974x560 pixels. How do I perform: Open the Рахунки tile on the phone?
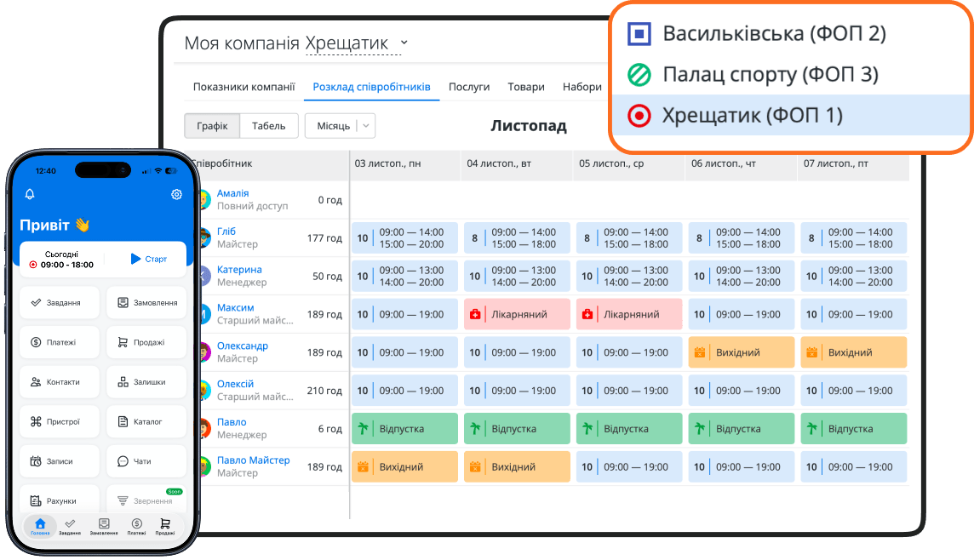click(x=59, y=500)
